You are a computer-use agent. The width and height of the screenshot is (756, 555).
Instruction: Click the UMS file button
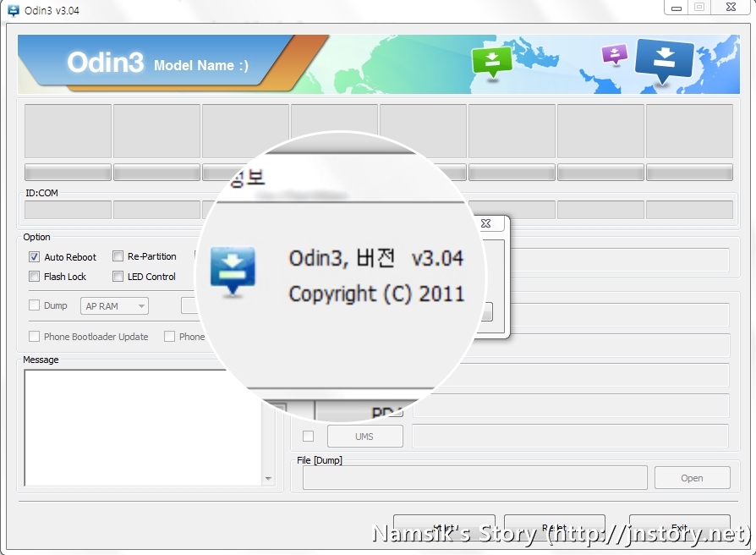pyautogui.click(x=364, y=437)
